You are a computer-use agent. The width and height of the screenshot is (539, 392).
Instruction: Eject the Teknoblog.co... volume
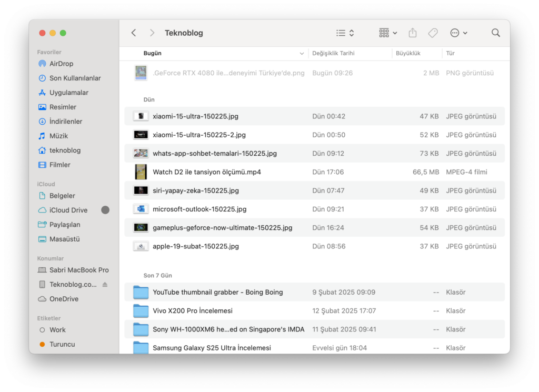[105, 285]
